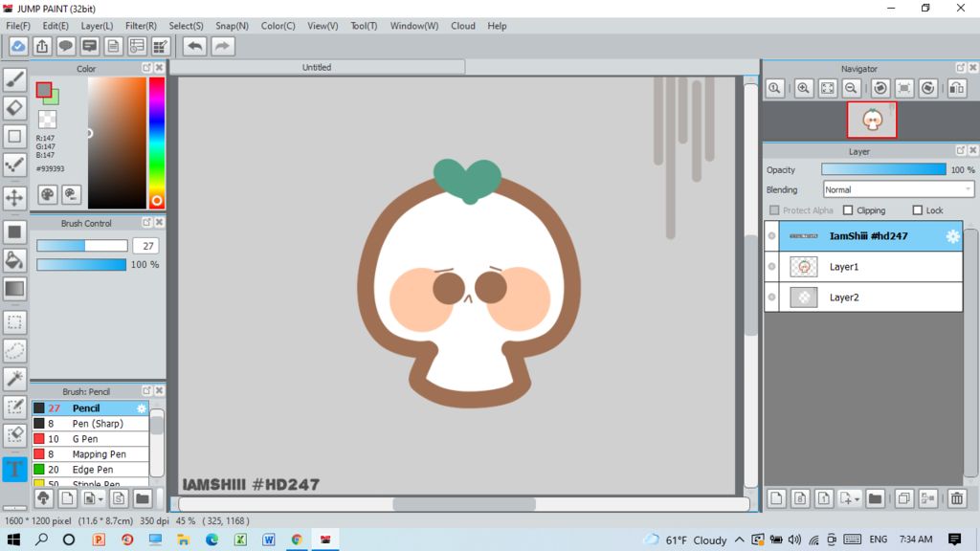Screen dimensions: 980x551
Task: Select the Text tool
Action: (x=14, y=469)
